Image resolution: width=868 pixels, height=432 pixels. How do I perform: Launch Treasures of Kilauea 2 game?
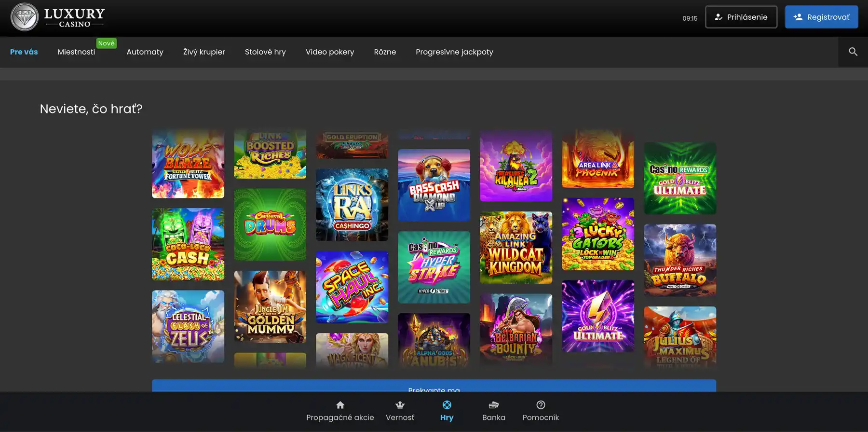pyautogui.click(x=516, y=166)
